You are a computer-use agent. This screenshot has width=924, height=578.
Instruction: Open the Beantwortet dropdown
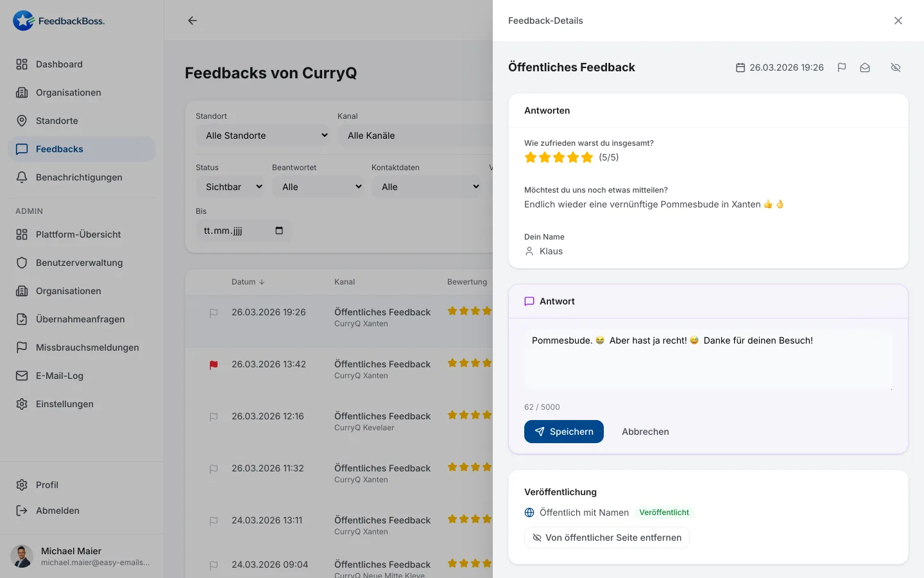(x=318, y=187)
